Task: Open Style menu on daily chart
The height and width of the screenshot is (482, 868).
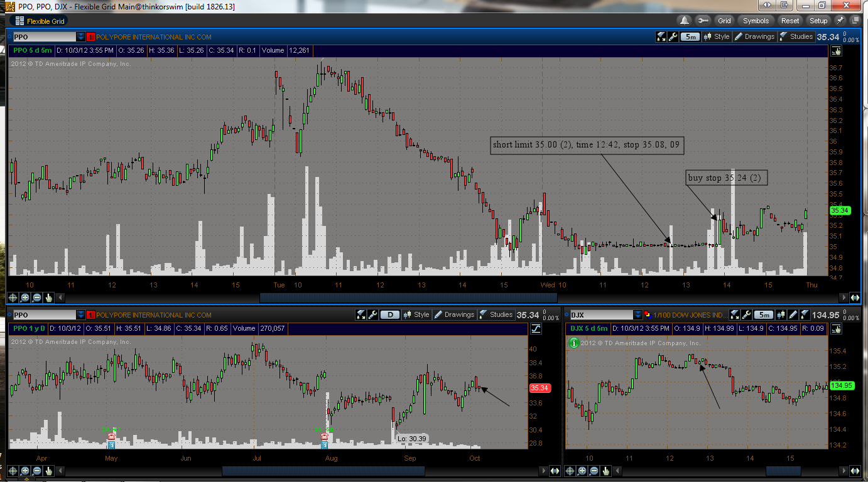Action: click(417, 314)
